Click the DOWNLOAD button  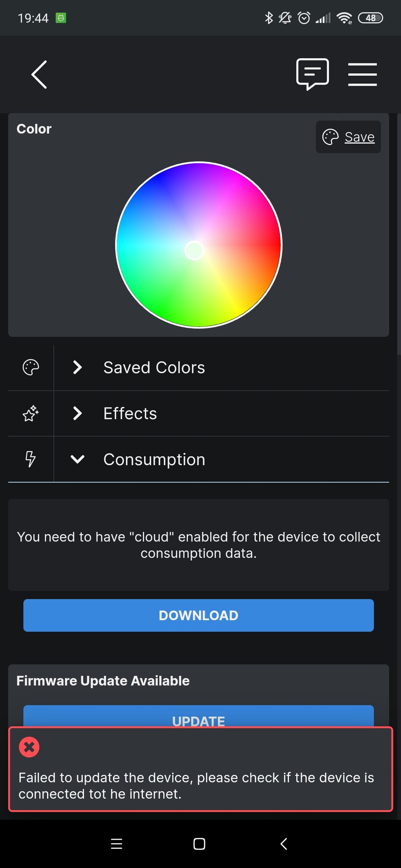pos(198,615)
